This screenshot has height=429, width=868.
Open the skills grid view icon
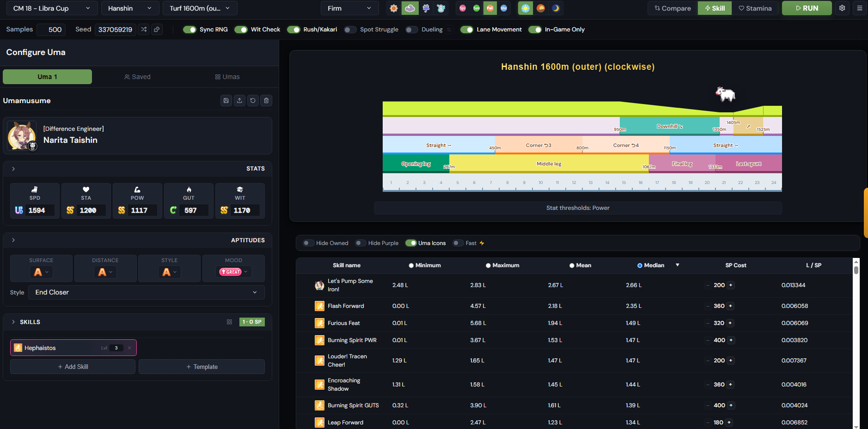[x=229, y=322]
